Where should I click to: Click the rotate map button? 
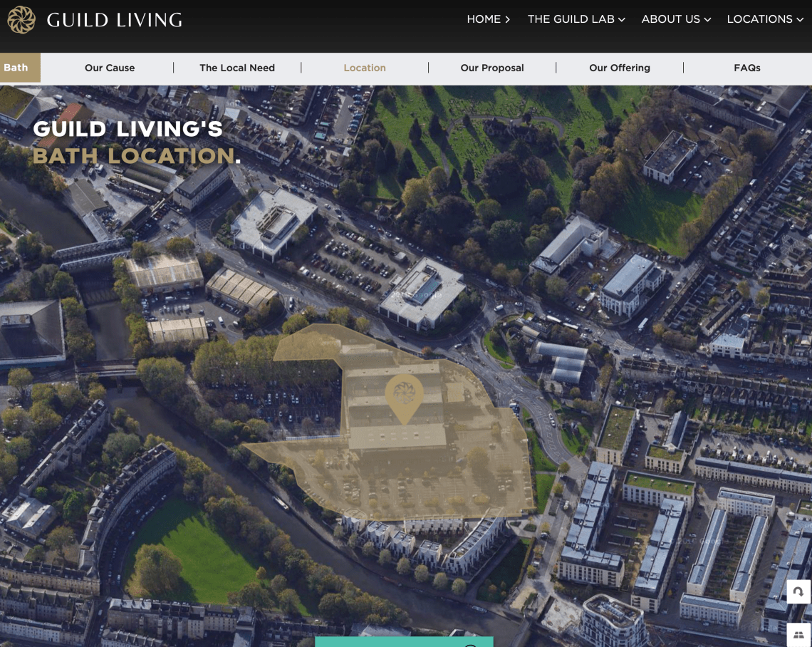click(x=798, y=591)
